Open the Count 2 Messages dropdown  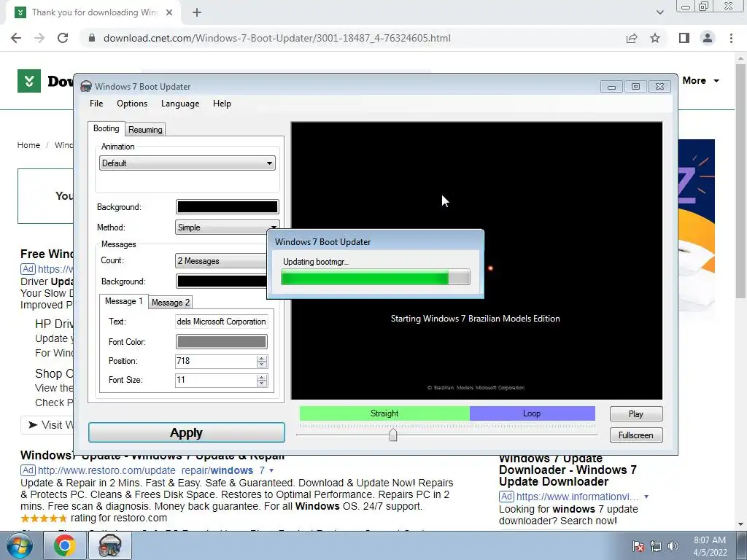click(222, 260)
